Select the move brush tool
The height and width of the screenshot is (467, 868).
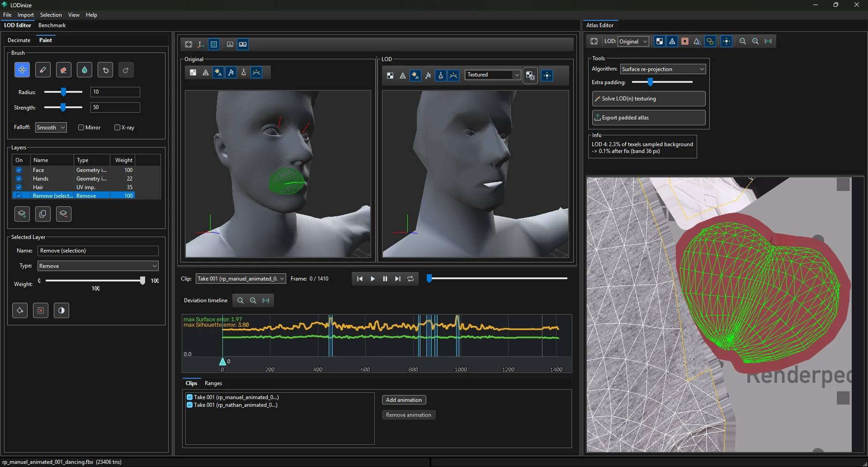click(x=22, y=70)
